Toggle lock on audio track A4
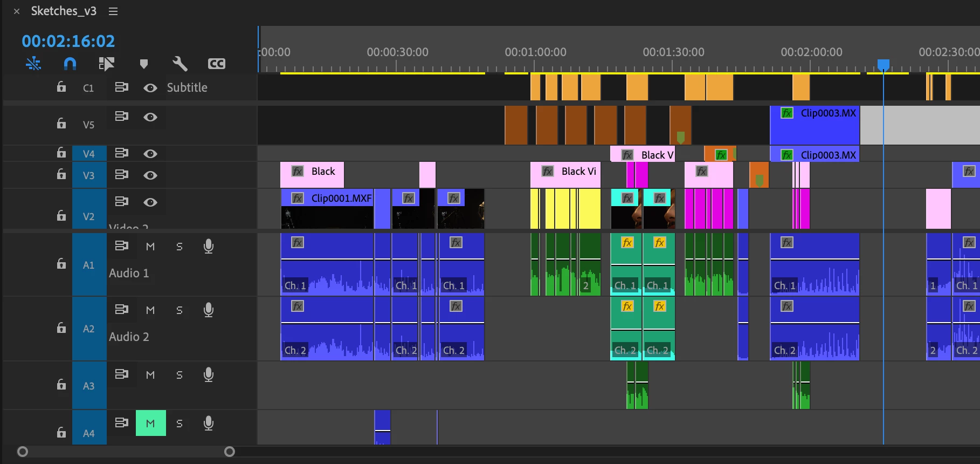 click(61, 433)
